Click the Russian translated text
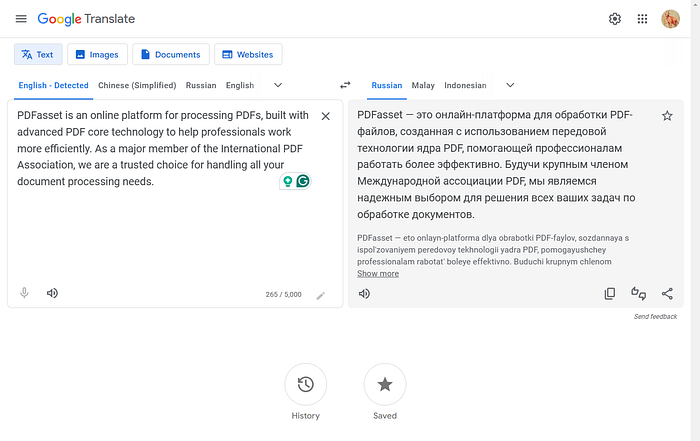The width and height of the screenshot is (700, 441). tap(496, 165)
